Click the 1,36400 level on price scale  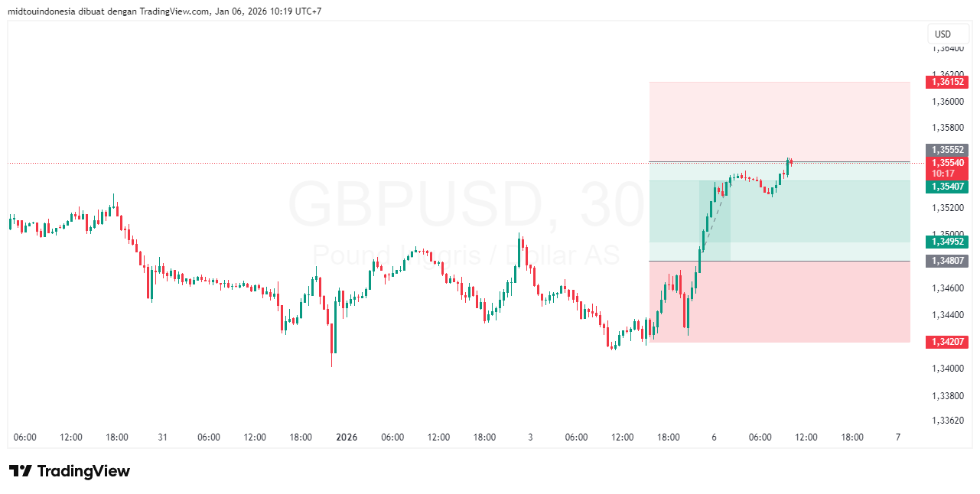pos(947,48)
